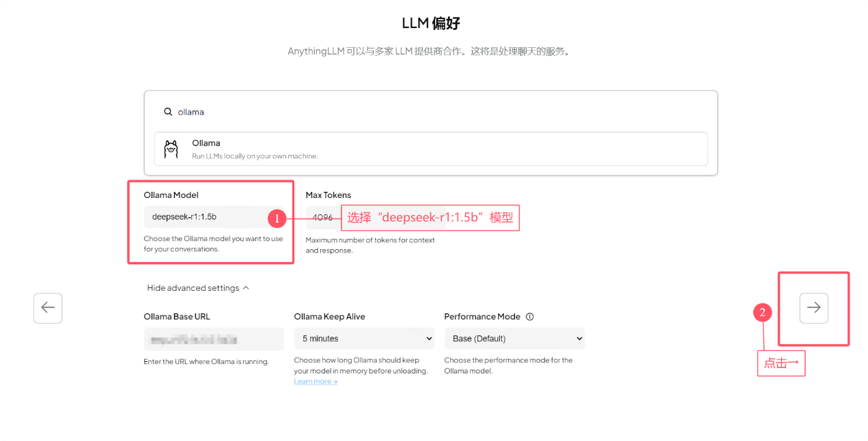
Task: Click 'Run LLMs locally on your own machine' text
Action: click(x=255, y=156)
